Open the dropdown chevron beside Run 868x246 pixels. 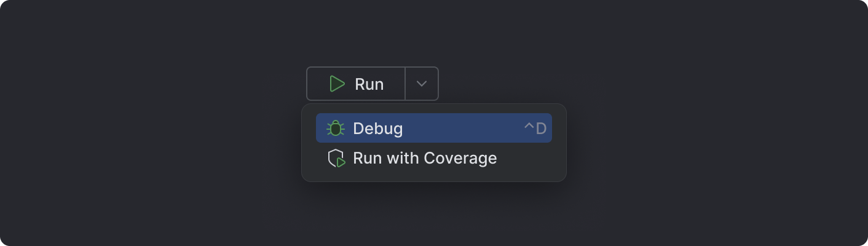[422, 84]
